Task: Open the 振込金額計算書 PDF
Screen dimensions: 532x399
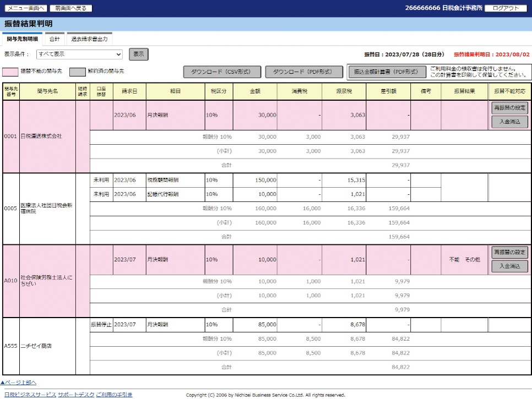Action: click(387, 72)
